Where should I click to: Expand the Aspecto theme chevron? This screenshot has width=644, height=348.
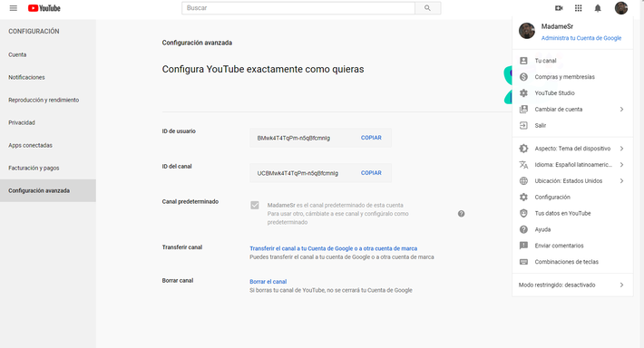tap(622, 149)
